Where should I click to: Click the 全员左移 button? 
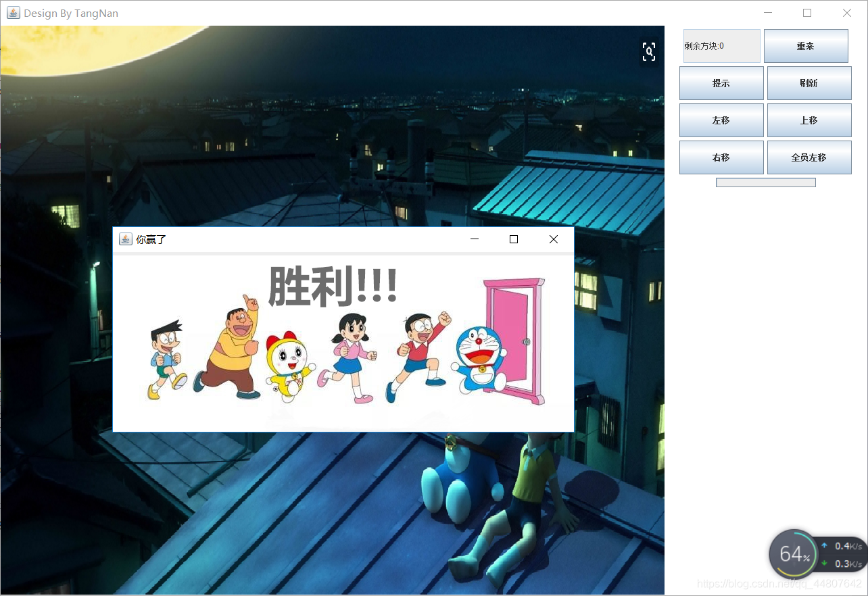(809, 157)
